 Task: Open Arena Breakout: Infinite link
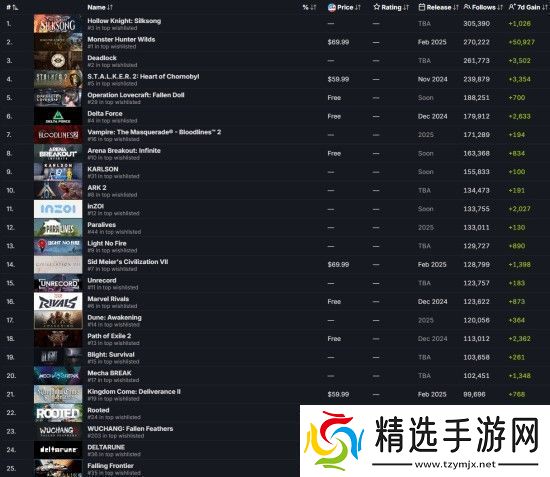point(124,151)
